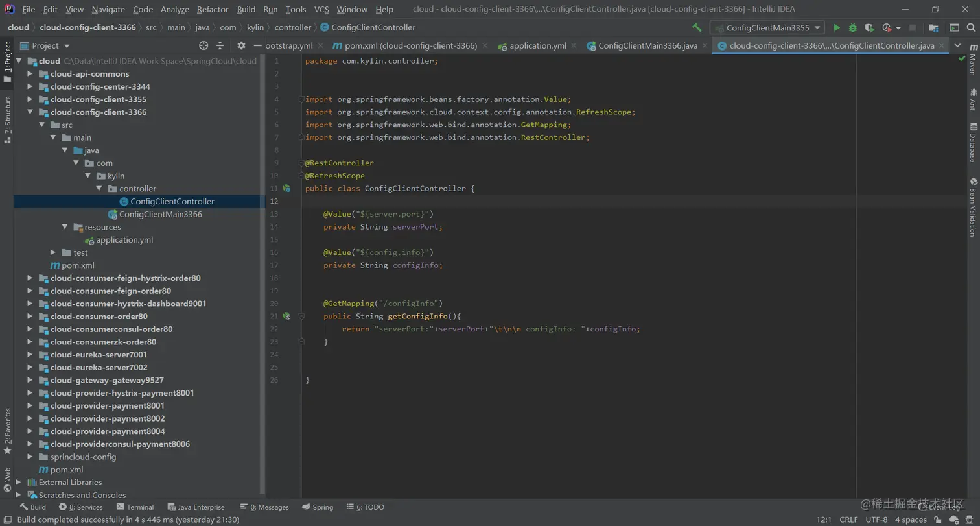
Task: Open the Services tool window
Action: pos(80,507)
